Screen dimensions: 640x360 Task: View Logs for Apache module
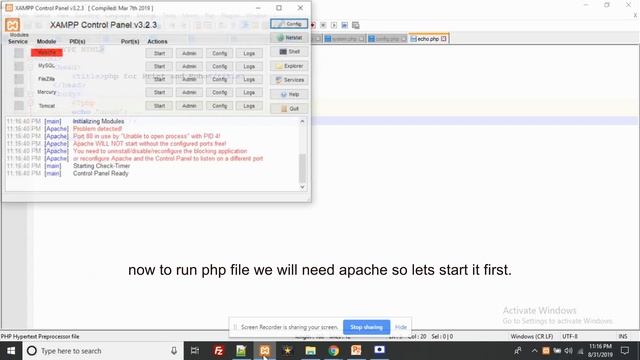click(x=249, y=53)
